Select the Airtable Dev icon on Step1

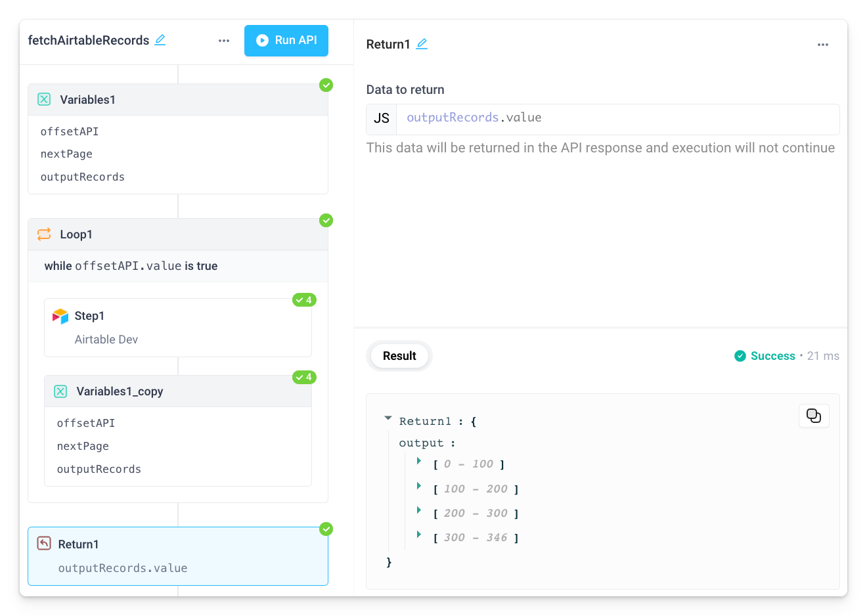click(x=62, y=316)
